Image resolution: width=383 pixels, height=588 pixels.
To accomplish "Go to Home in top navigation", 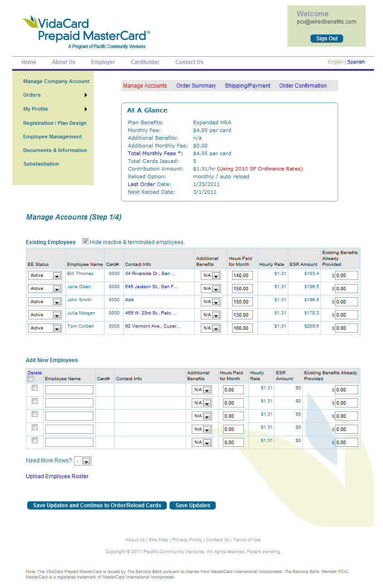I will coord(29,62).
